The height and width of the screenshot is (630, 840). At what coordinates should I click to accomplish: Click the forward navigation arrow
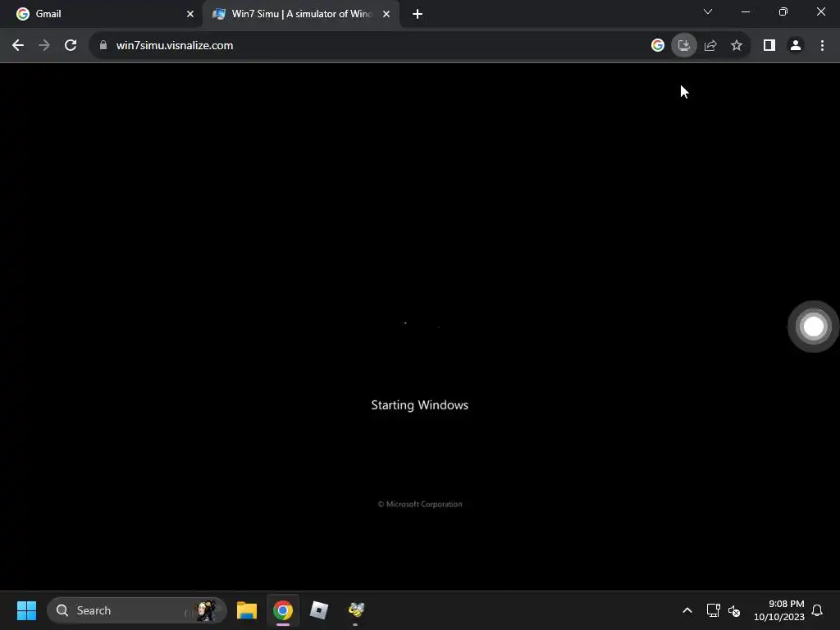pyautogui.click(x=44, y=46)
